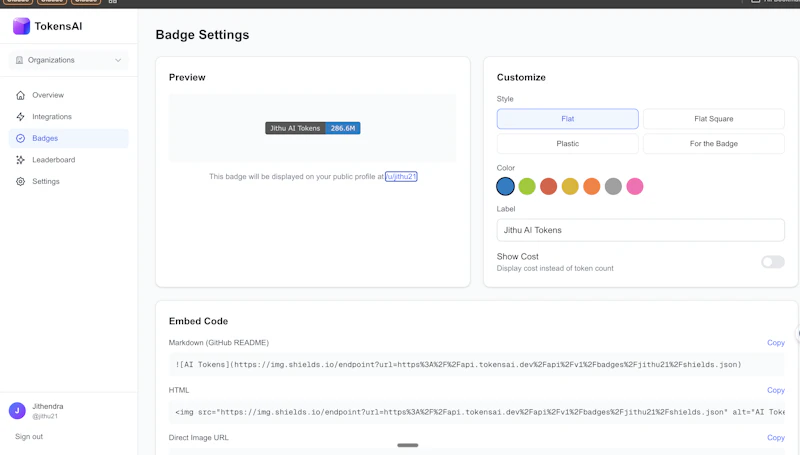Go to Overview page
The height and width of the screenshot is (455, 800).
69,95
